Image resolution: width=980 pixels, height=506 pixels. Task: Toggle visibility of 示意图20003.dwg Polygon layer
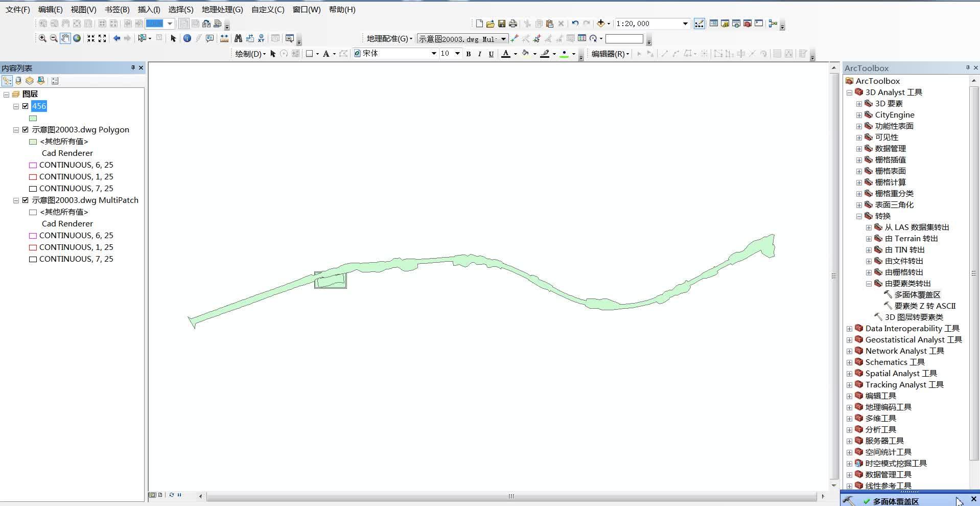[x=25, y=130]
